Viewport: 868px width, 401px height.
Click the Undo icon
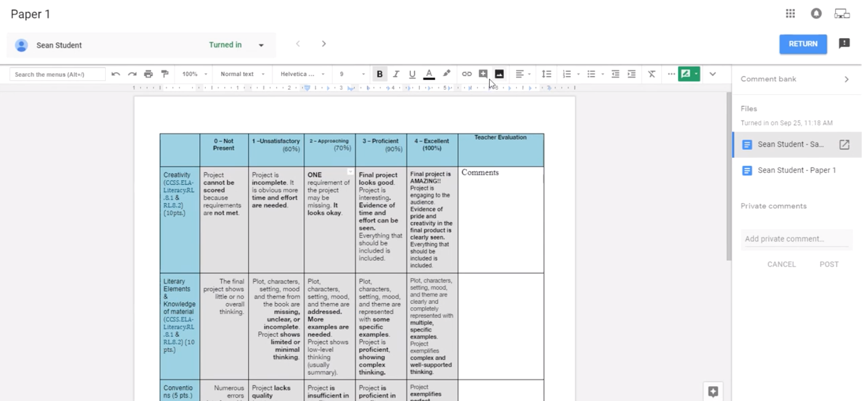pyautogui.click(x=116, y=73)
